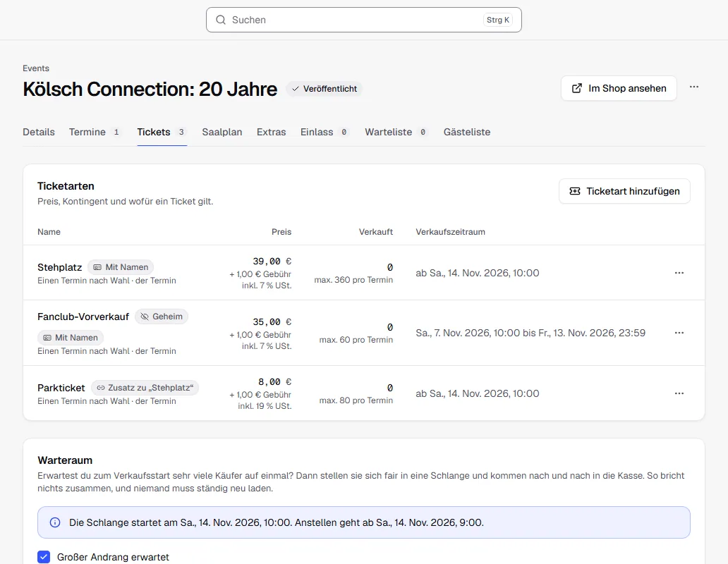Click the ID card icon on Stehplatz's Mit Namen badge
This screenshot has width=728, height=564.
[97, 267]
